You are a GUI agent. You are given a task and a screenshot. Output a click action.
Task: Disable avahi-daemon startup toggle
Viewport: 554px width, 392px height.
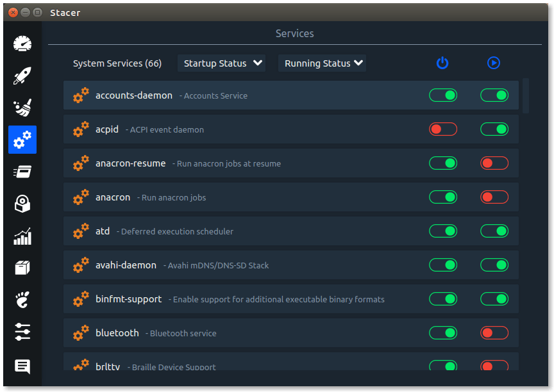pos(442,265)
